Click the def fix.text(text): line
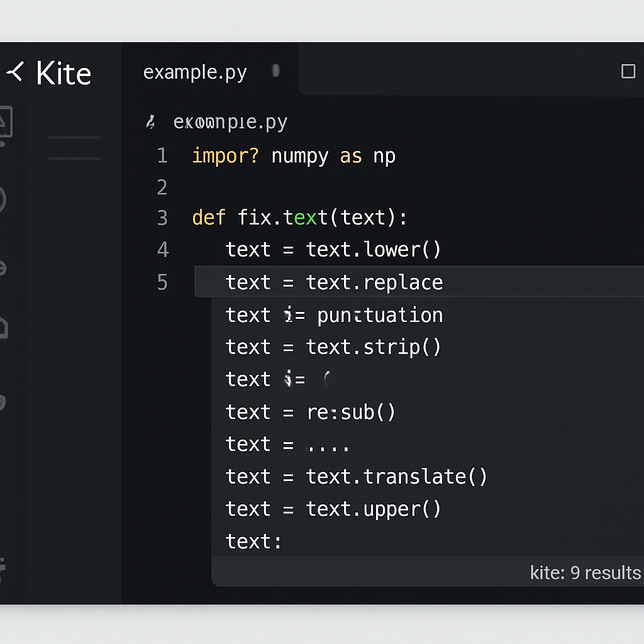Viewport: 644px width, 644px height. tap(299, 218)
